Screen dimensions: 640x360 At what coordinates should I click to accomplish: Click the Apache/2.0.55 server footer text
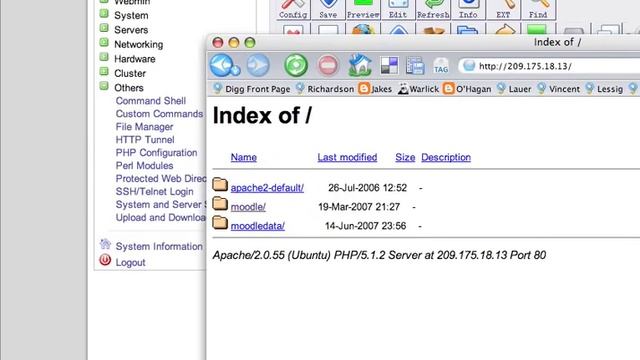click(x=379, y=255)
